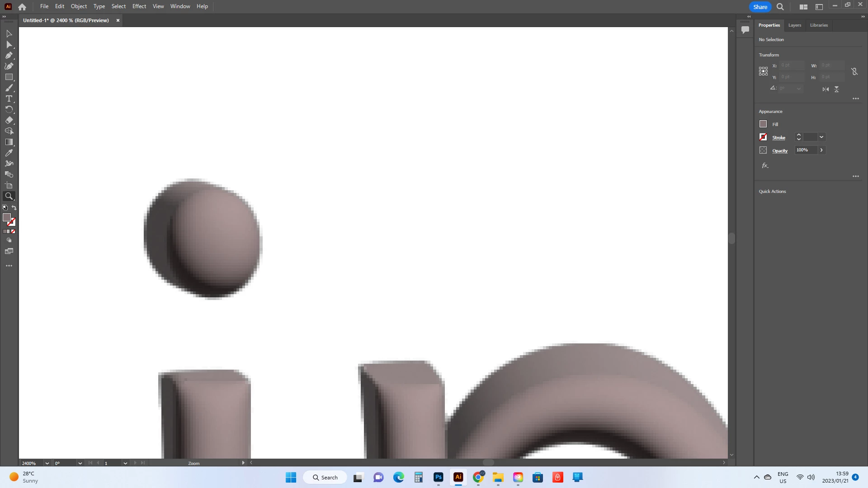Select the Paintbrush tool
The image size is (868, 488).
click(x=9, y=88)
